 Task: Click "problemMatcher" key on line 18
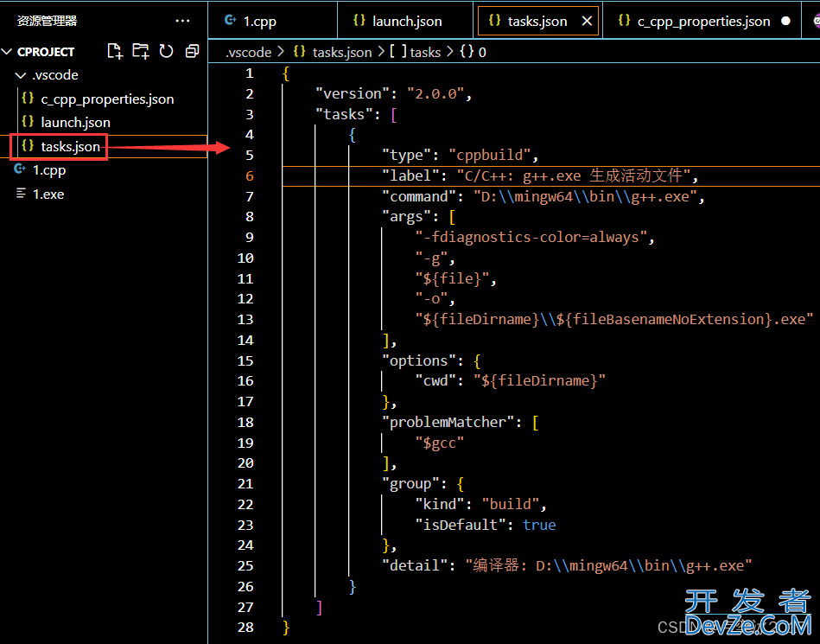click(448, 422)
